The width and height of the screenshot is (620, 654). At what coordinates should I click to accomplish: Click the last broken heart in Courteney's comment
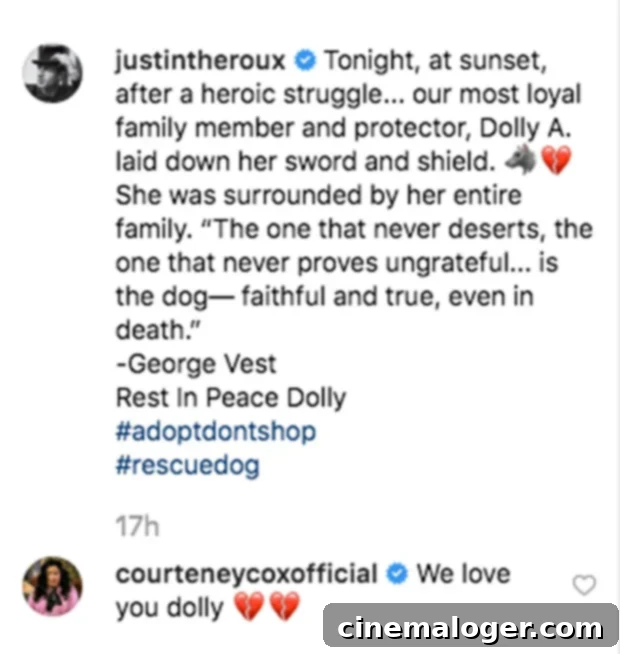tap(285, 606)
